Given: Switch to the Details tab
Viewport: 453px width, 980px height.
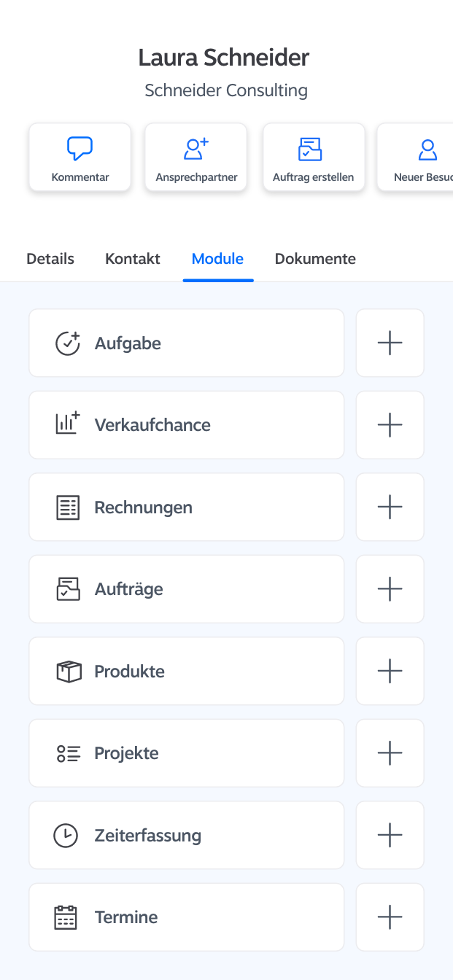Looking at the screenshot, I should coord(50,259).
